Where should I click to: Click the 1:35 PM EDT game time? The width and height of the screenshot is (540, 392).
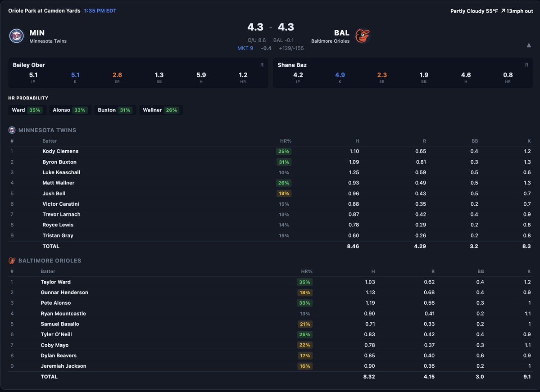[x=100, y=11]
